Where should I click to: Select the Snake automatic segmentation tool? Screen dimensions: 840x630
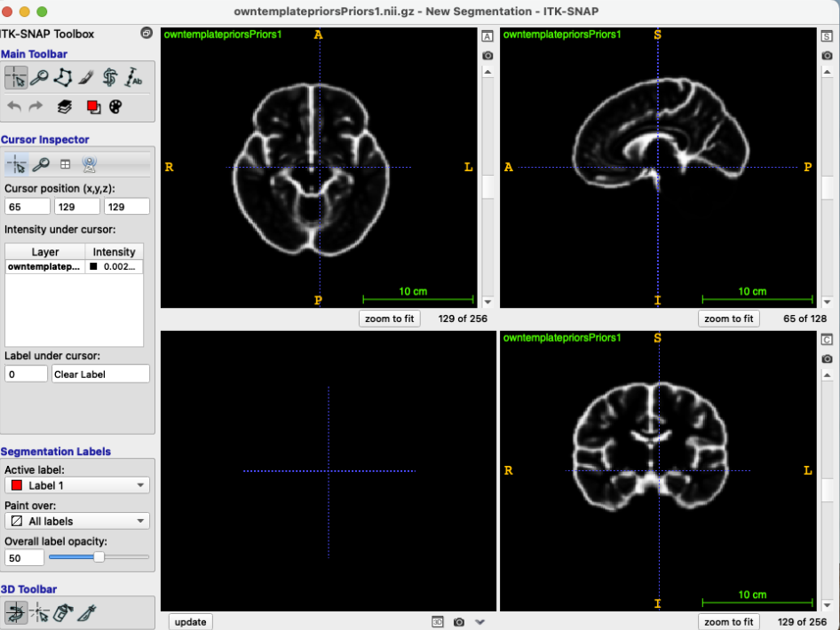pyautogui.click(x=110, y=77)
